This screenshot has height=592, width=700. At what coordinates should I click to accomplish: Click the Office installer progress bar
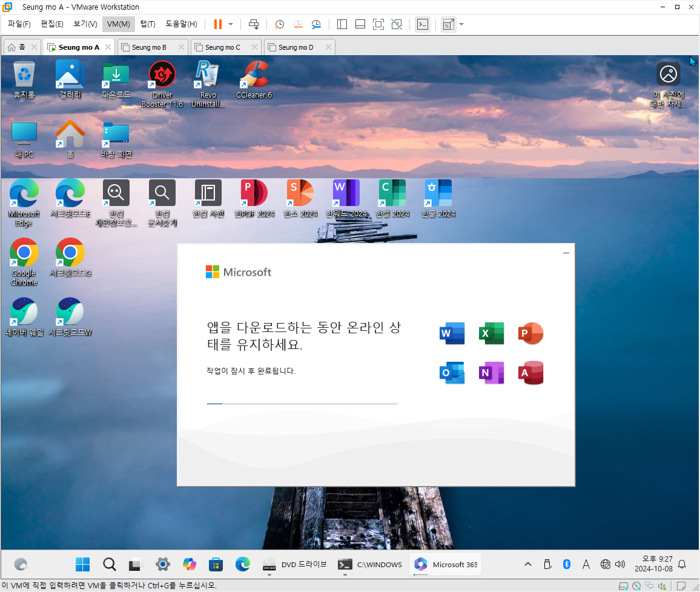coord(302,404)
